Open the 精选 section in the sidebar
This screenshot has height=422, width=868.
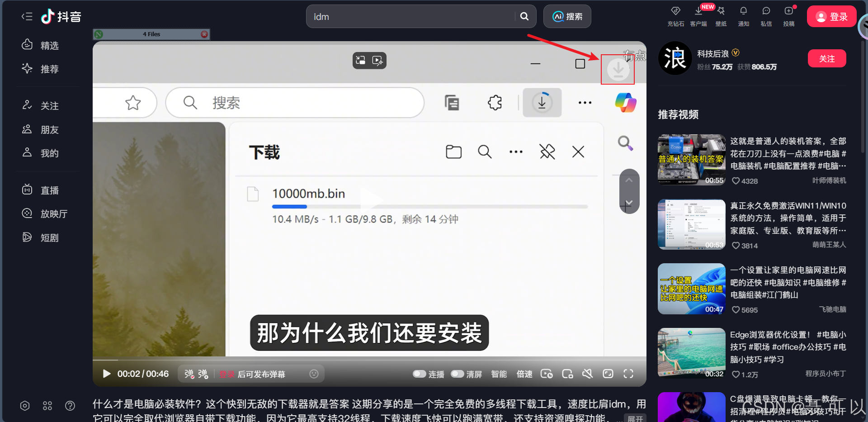coord(41,45)
